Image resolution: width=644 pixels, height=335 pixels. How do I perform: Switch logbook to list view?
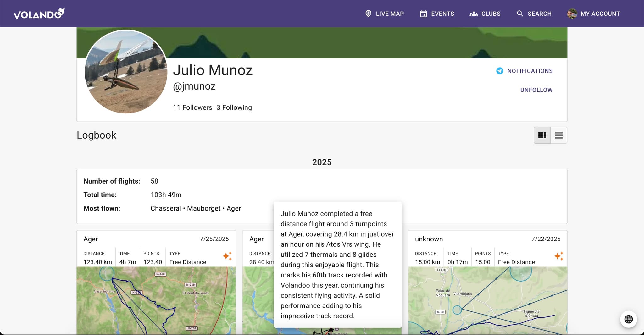coord(558,135)
